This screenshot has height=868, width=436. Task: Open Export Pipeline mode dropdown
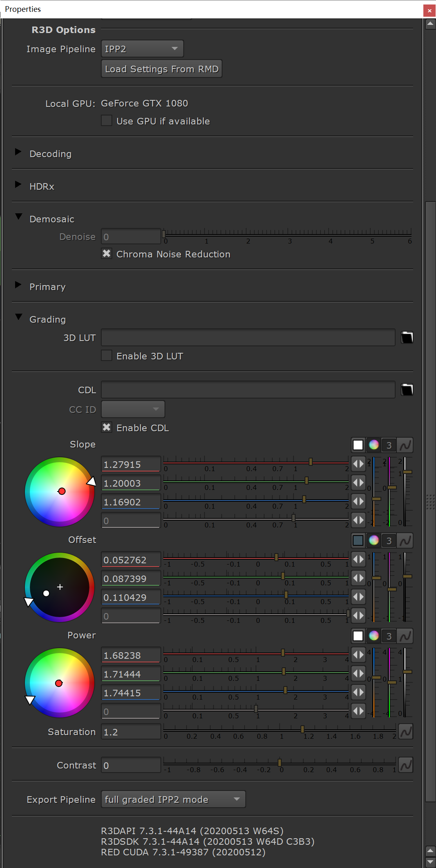(x=173, y=799)
